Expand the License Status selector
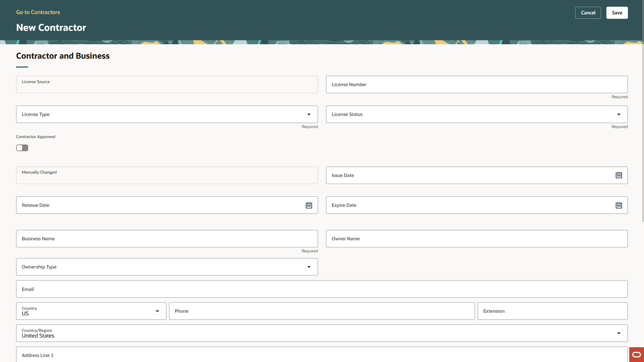The height and width of the screenshot is (362, 644). 619,114
